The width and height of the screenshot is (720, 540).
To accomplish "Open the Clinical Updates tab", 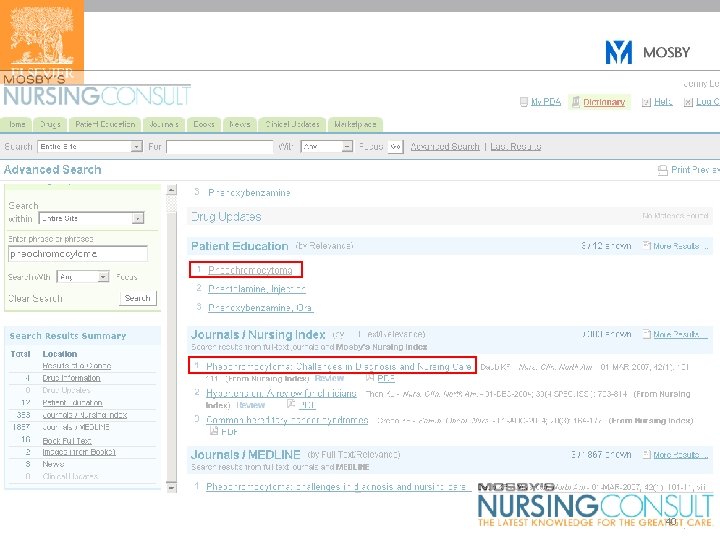I will 292,124.
